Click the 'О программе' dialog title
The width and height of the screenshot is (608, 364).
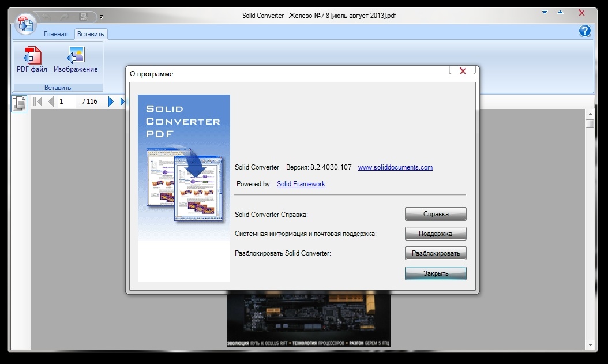tap(151, 74)
